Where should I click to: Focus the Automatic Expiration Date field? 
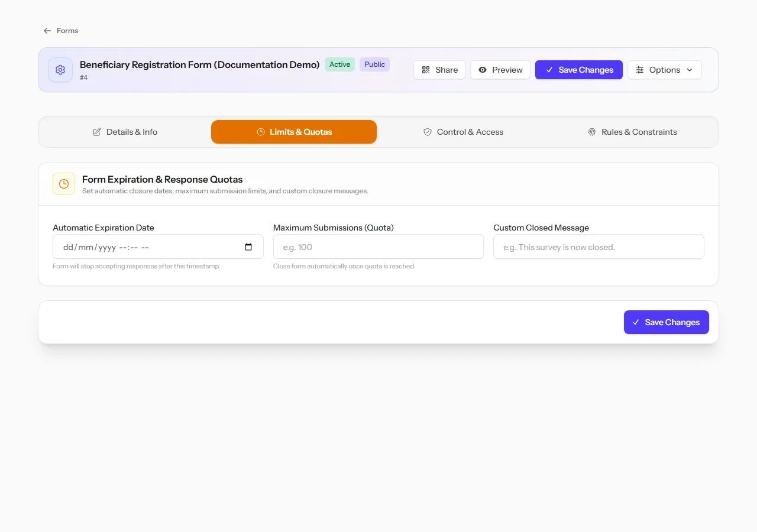click(158, 247)
